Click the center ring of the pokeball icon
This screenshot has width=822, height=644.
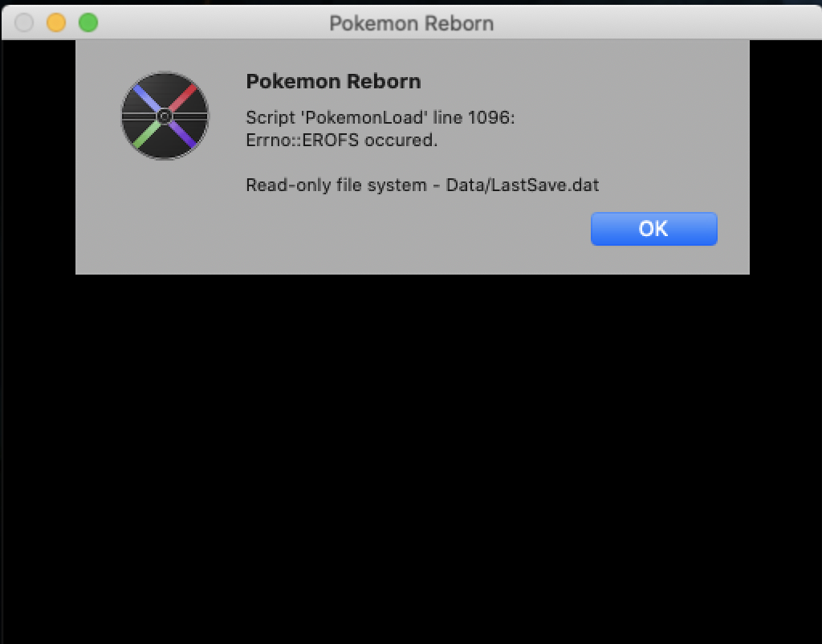[x=165, y=116]
